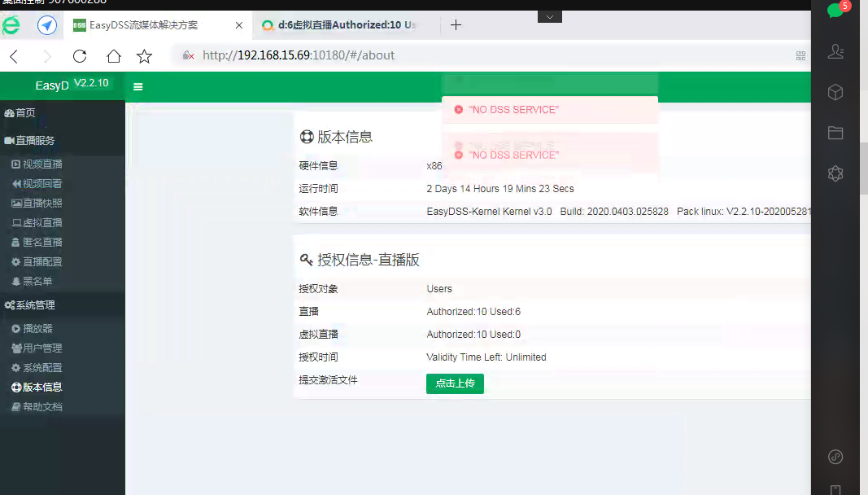The image size is (868, 495).
Task: Open new browser tab with plus
Action: tap(456, 25)
